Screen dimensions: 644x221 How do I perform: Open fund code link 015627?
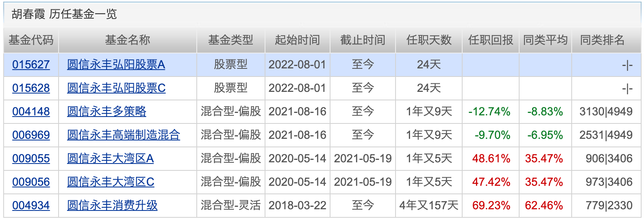tap(31, 65)
